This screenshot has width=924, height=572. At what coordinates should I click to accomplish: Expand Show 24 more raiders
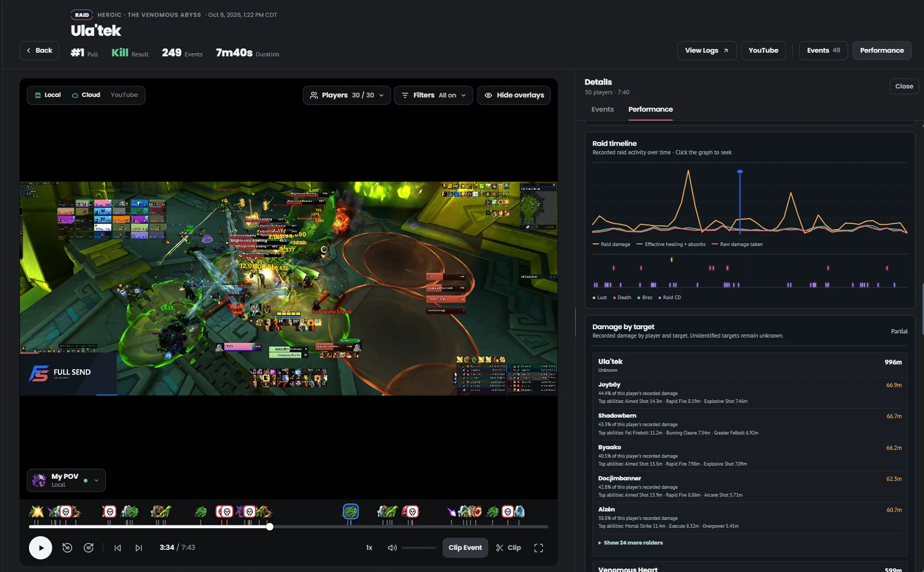click(631, 543)
